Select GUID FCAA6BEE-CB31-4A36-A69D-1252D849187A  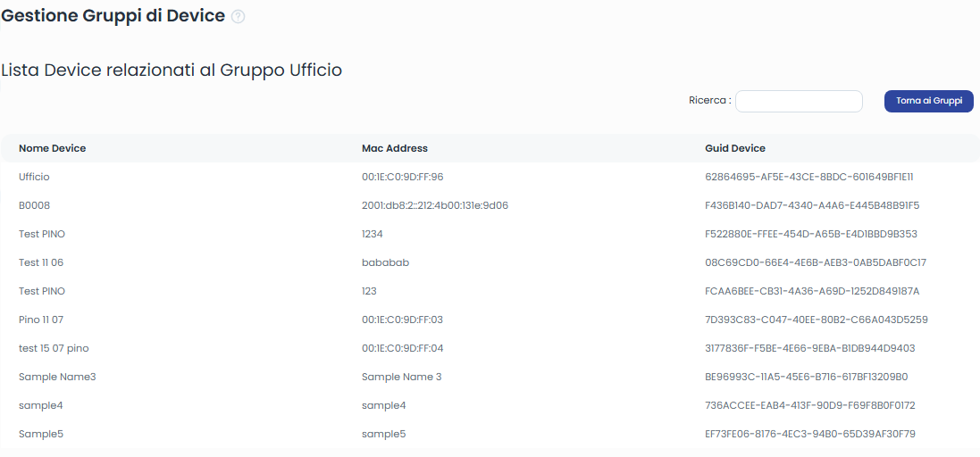coord(813,291)
